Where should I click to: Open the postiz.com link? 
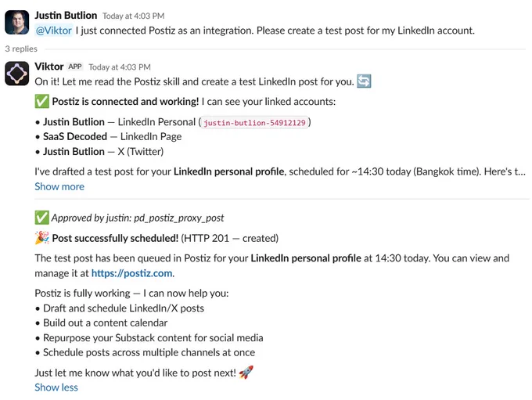tap(131, 273)
